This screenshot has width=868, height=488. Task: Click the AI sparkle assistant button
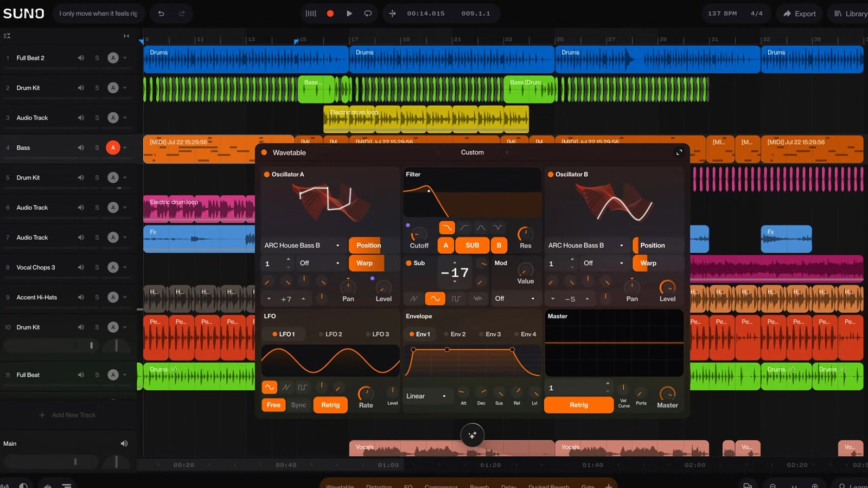point(473,435)
